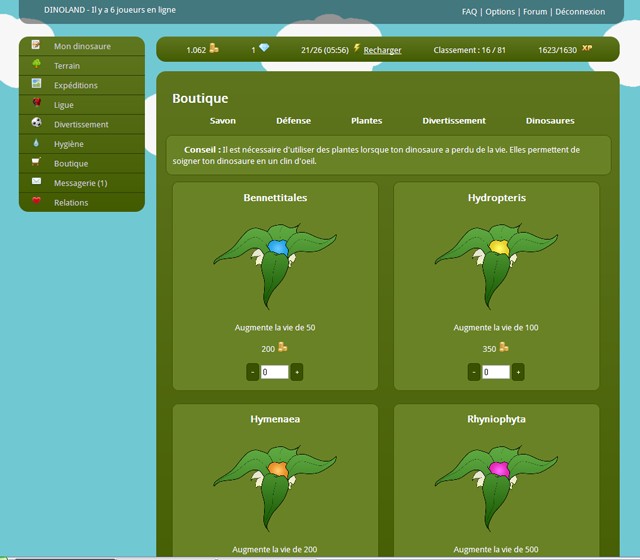Click the water drop icon beside Hygiène
The image size is (640, 560).
tap(36, 142)
